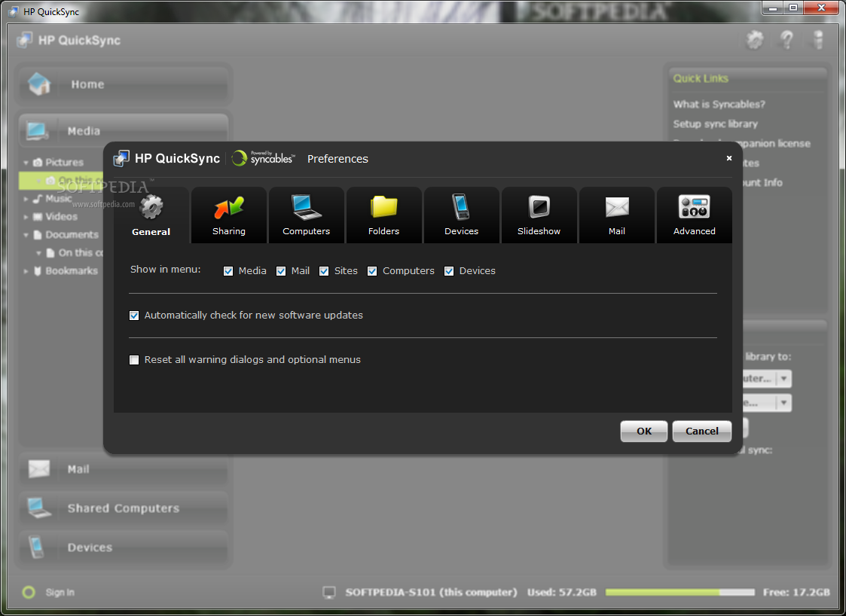Open the second sync library dropdown arrow
This screenshot has height=616, width=846.
click(x=784, y=402)
